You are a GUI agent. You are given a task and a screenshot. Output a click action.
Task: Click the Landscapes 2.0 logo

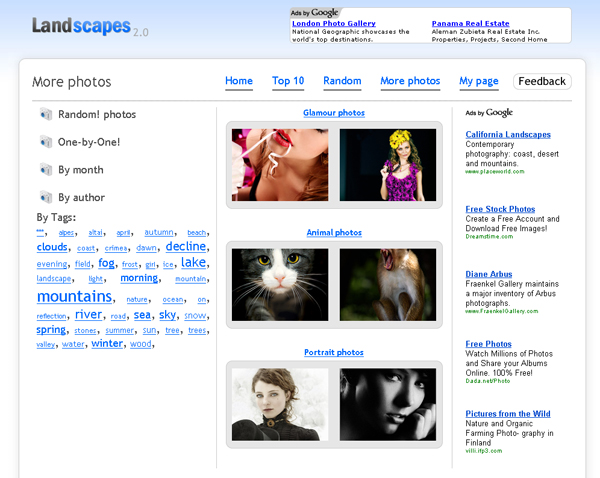click(x=88, y=26)
